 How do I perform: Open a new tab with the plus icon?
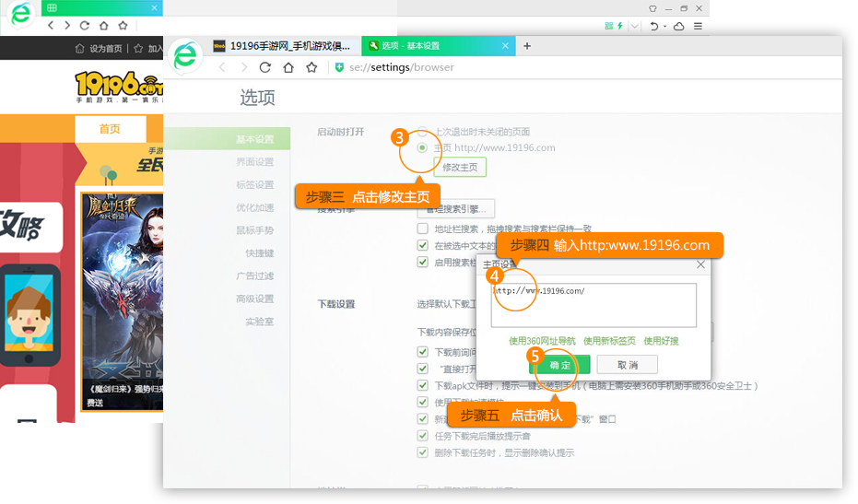527,45
